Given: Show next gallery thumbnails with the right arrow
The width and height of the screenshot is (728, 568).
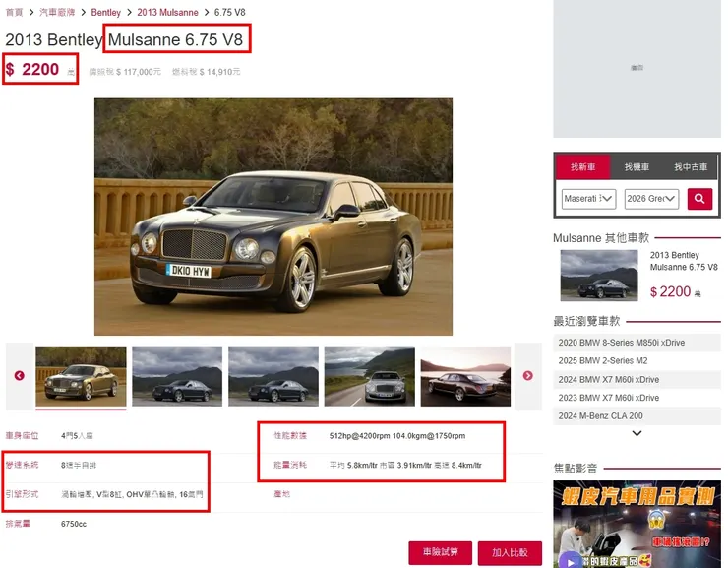Looking at the screenshot, I should [528, 376].
